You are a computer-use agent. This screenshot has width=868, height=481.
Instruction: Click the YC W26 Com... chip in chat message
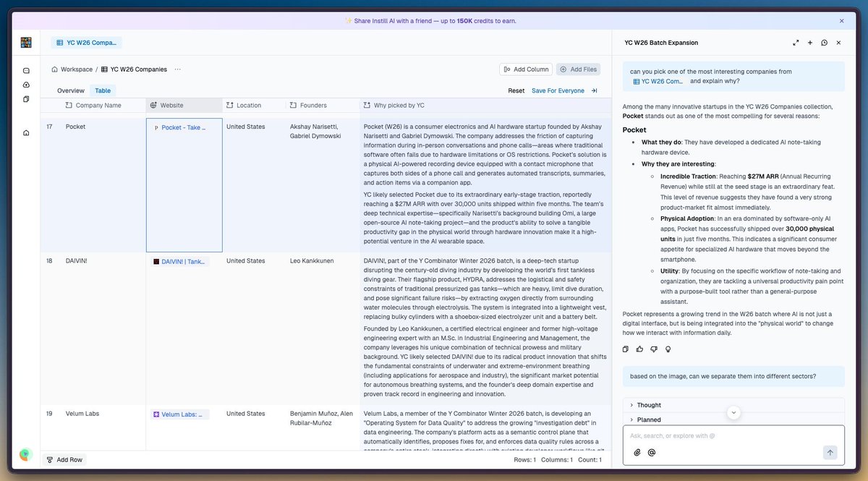(x=658, y=82)
